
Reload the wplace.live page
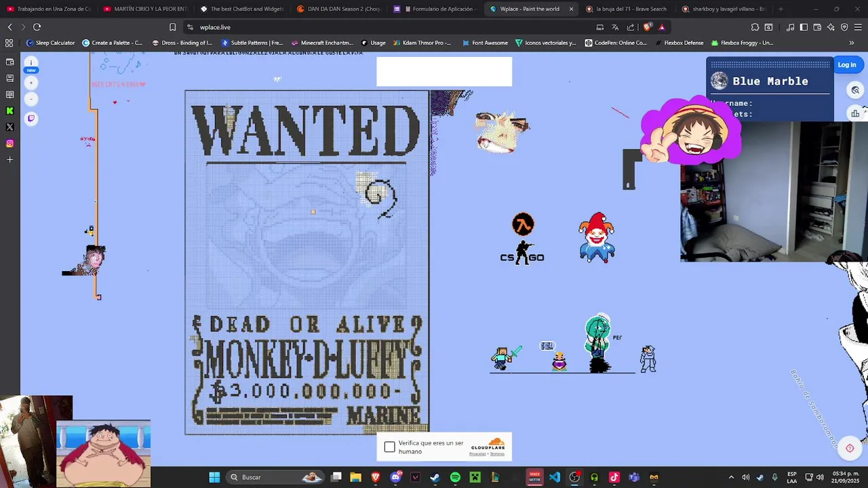pyautogui.click(x=37, y=27)
